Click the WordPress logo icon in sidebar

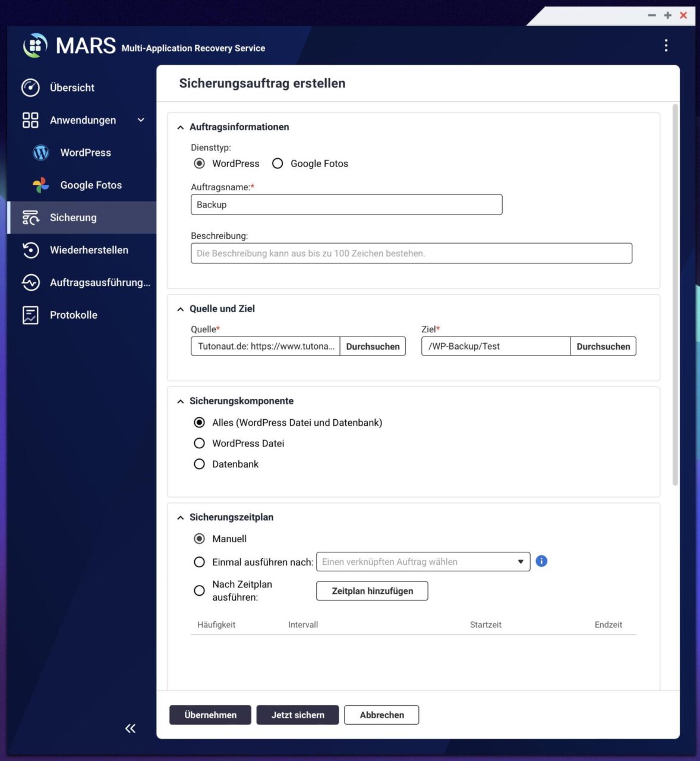[40, 153]
